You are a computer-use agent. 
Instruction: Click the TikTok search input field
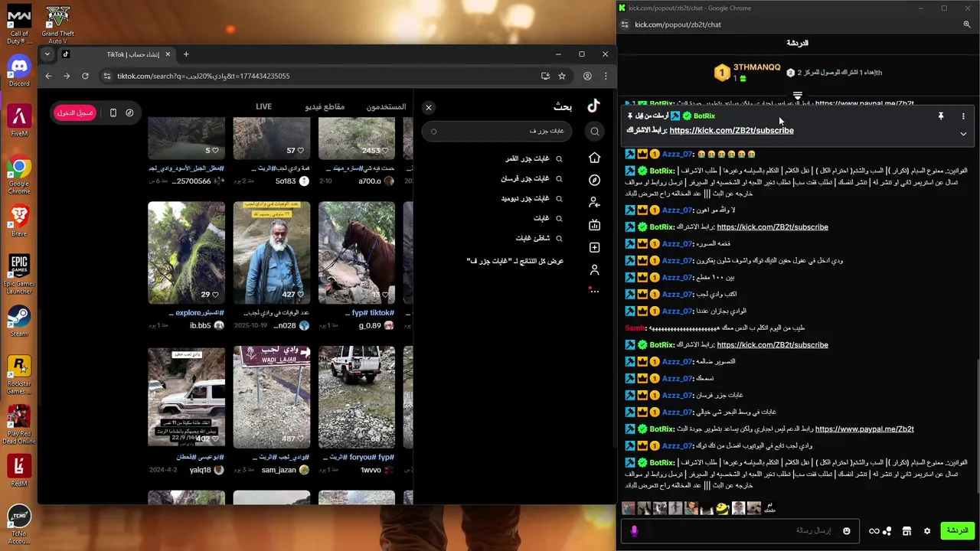point(496,131)
